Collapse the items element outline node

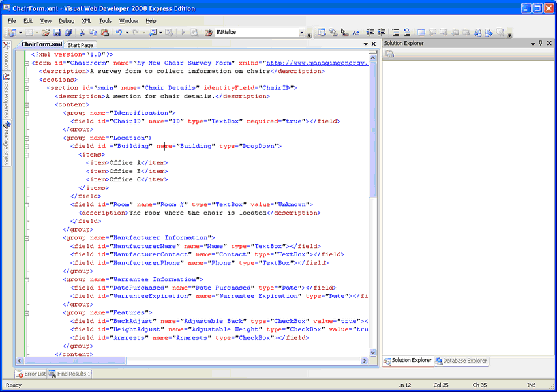[x=27, y=155]
